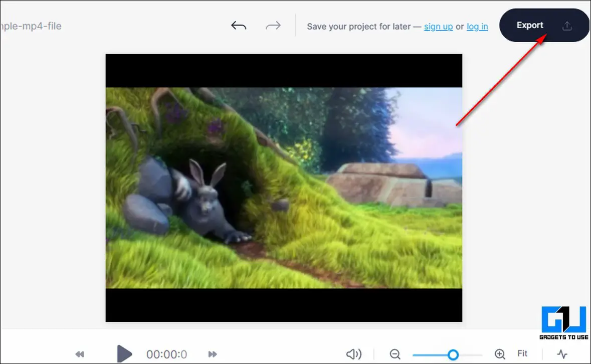Screen dimensions: 591x364
Task: Play the video
Action: tap(124, 354)
